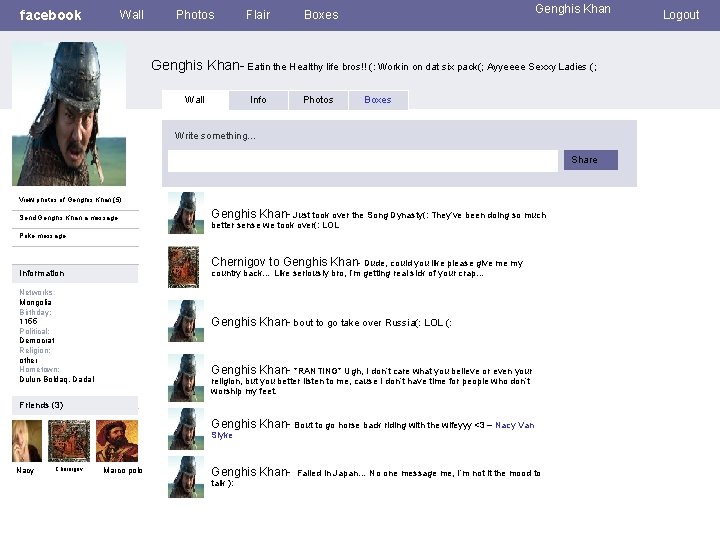View photos of Genghis Khan link
Screen dimensions: 720x540
pos(70,200)
